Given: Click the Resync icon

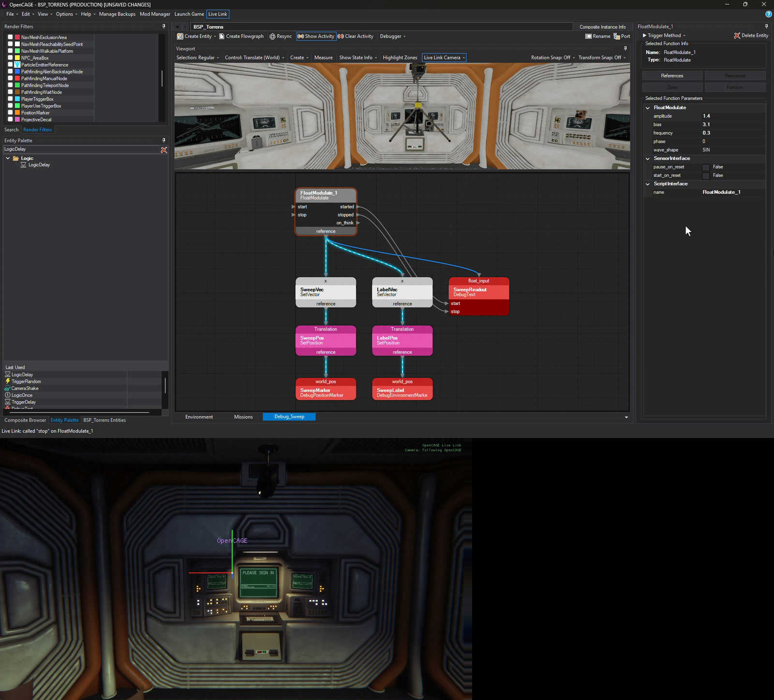Looking at the screenshot, I should 272,36.
